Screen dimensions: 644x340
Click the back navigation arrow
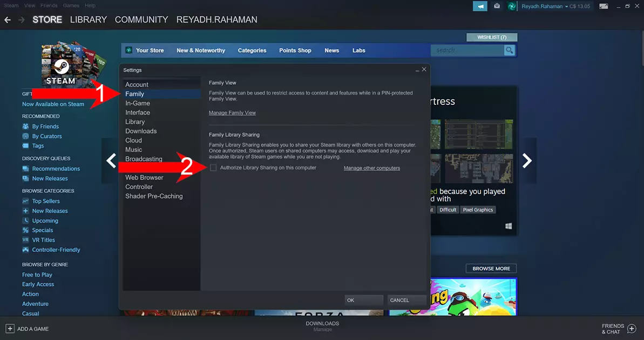point(8,19)
